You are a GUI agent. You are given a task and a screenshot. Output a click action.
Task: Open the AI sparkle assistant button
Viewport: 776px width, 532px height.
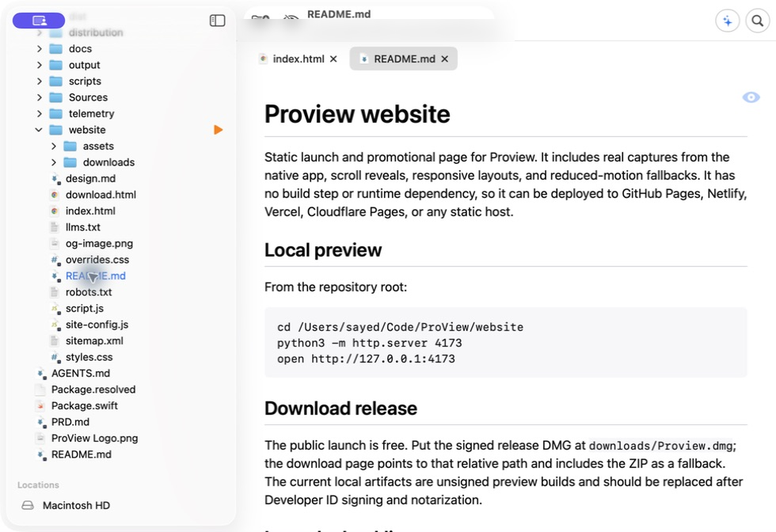pos(727,21)
